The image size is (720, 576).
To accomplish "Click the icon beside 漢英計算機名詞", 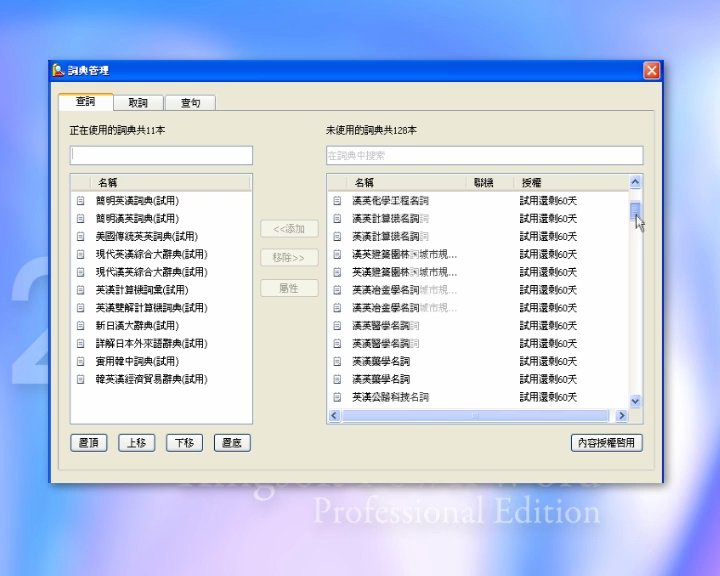I will 337,219.
